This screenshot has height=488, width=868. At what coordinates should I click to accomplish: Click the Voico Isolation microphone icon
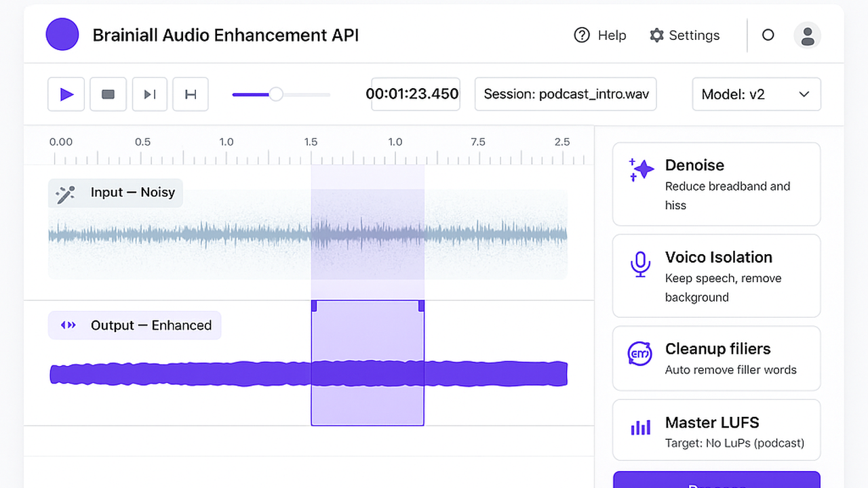640,264
